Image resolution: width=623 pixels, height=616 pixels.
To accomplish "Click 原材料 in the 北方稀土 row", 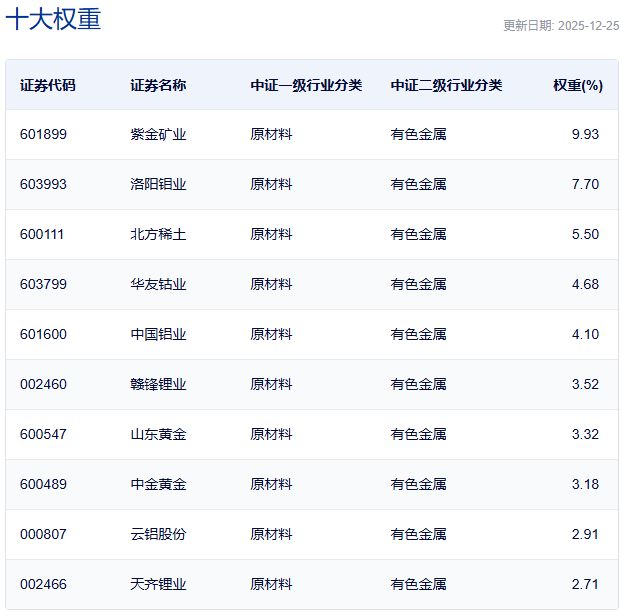I will 271,234.
